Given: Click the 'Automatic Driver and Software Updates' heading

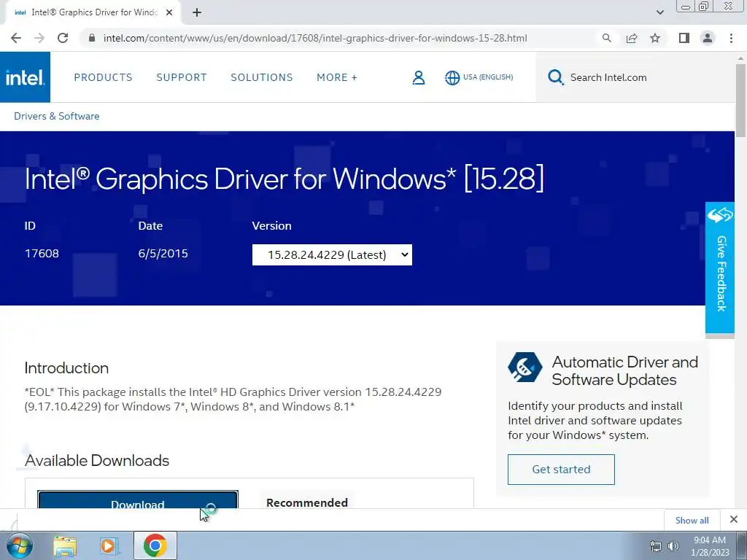Looking at the screenshot, I should (x=624, y=370).
